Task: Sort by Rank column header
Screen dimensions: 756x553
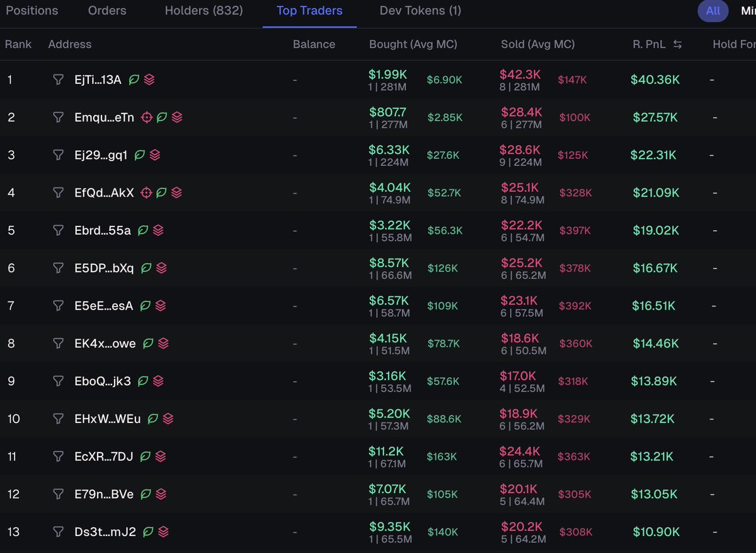Action: pyautogui.click(x=18, y=44)
